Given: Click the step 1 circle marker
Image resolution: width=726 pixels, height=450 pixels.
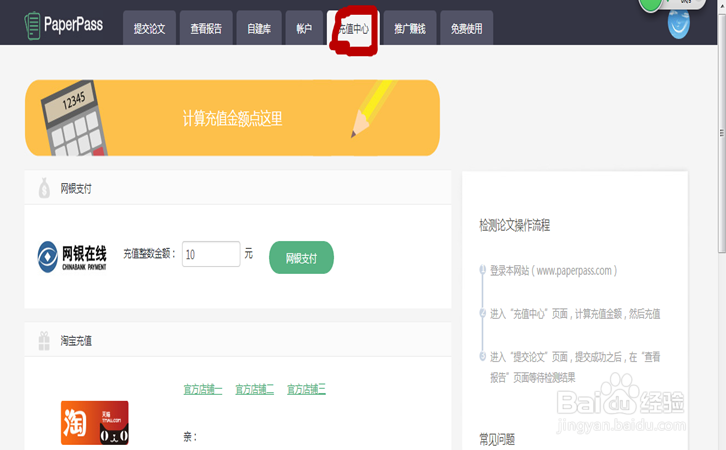Looking at the screenshot, I should (x=482, y=269).
